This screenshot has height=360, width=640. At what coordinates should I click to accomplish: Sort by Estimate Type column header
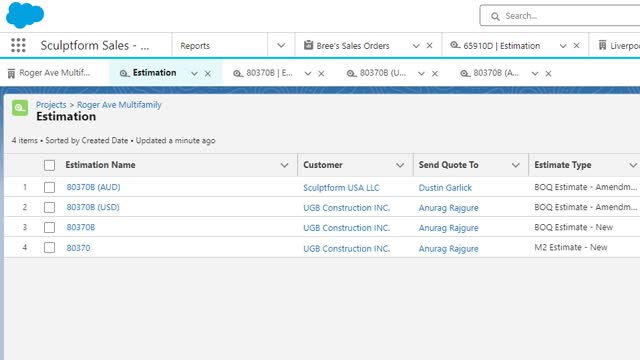563,165
